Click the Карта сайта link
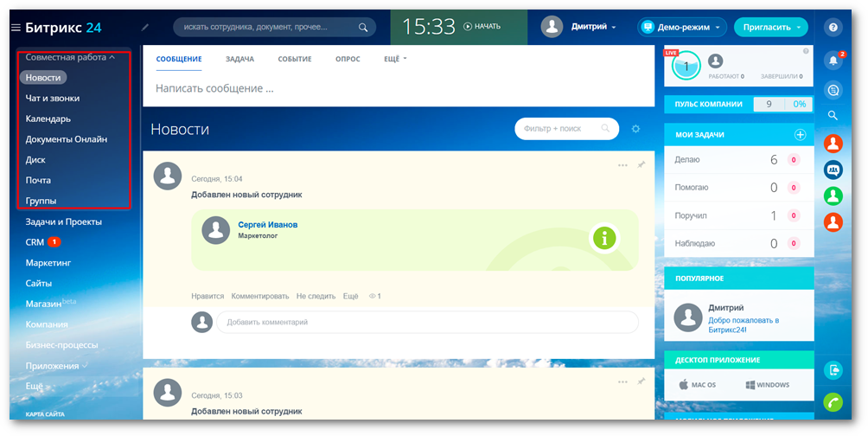 pos(45,414)
